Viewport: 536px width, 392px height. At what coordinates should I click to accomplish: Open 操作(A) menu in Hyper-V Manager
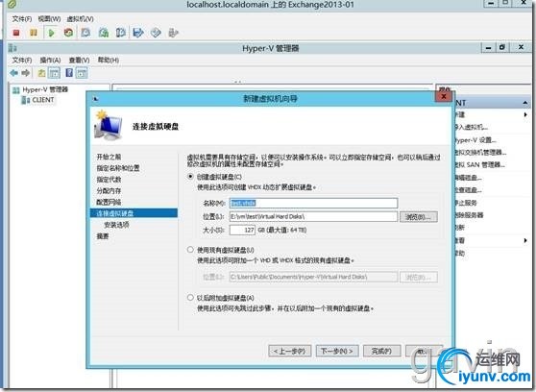[x=50, y=61]
